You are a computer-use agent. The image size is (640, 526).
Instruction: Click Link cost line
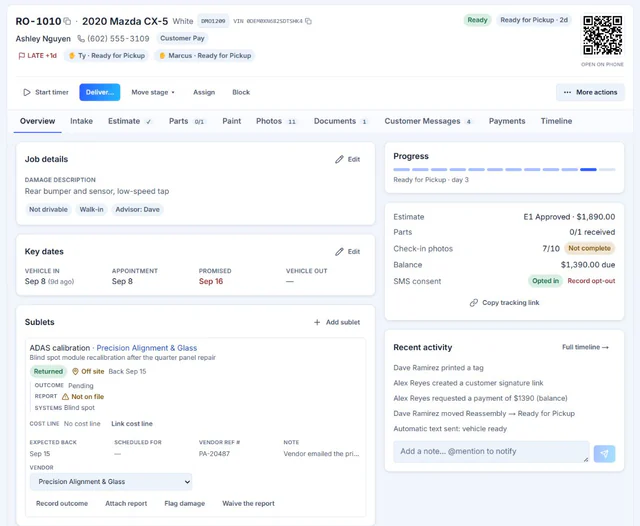point(132,424)
